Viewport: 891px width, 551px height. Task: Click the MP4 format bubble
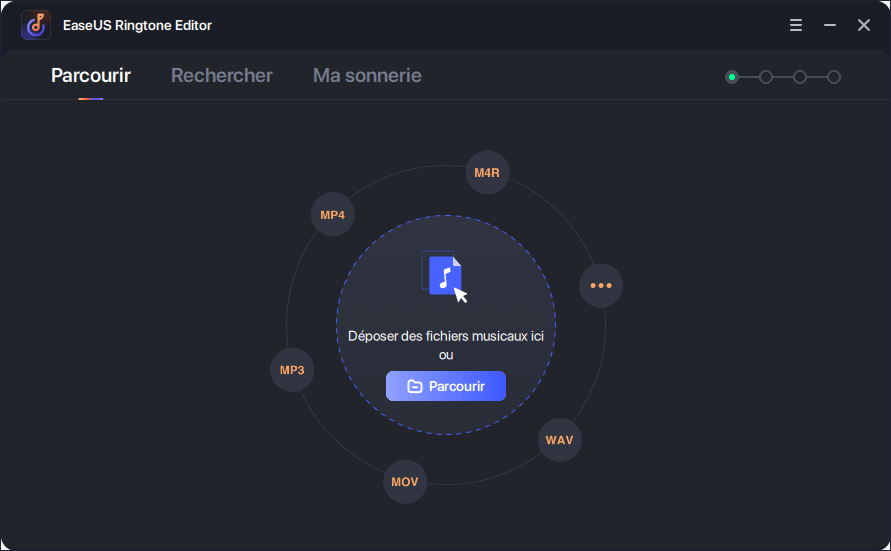tap(332, 215)
